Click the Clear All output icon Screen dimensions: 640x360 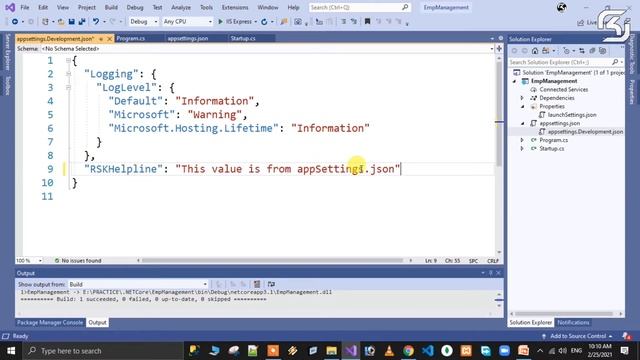(x=257, y=284)
